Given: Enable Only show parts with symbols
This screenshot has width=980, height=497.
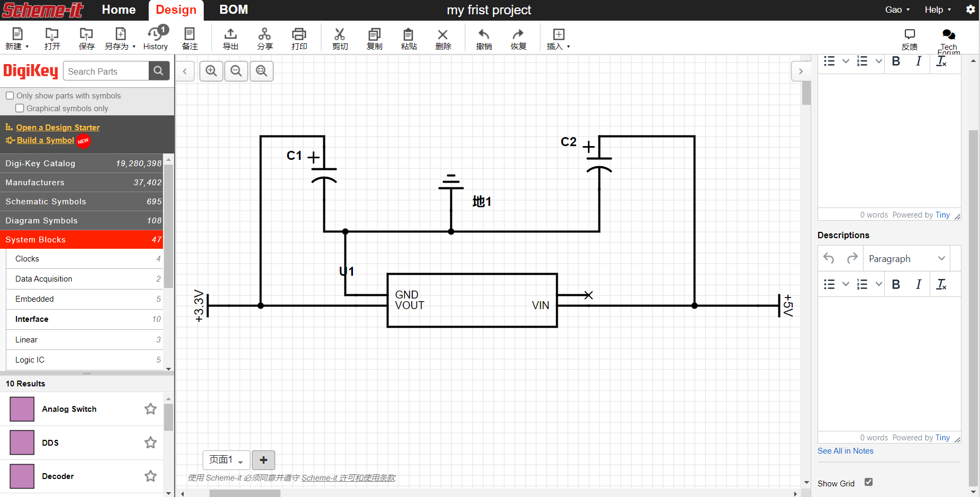Looking at the screenshot, I should [x=10, y=96].
